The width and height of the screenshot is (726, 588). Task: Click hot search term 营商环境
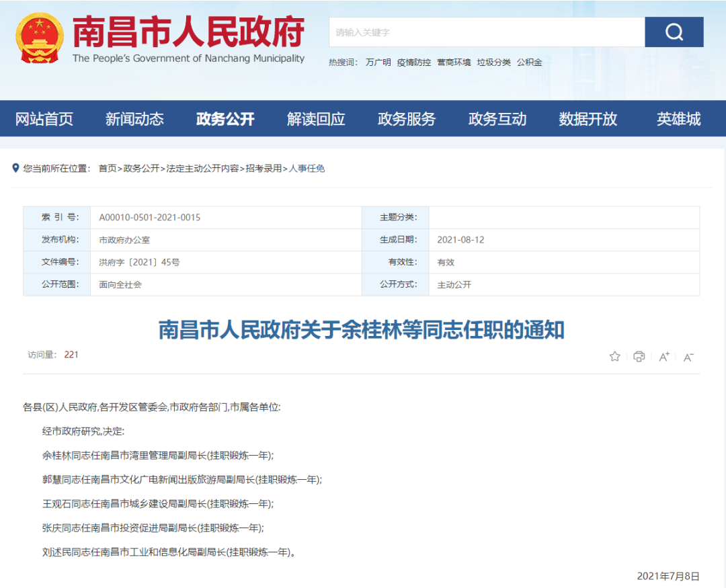point(454,62)
